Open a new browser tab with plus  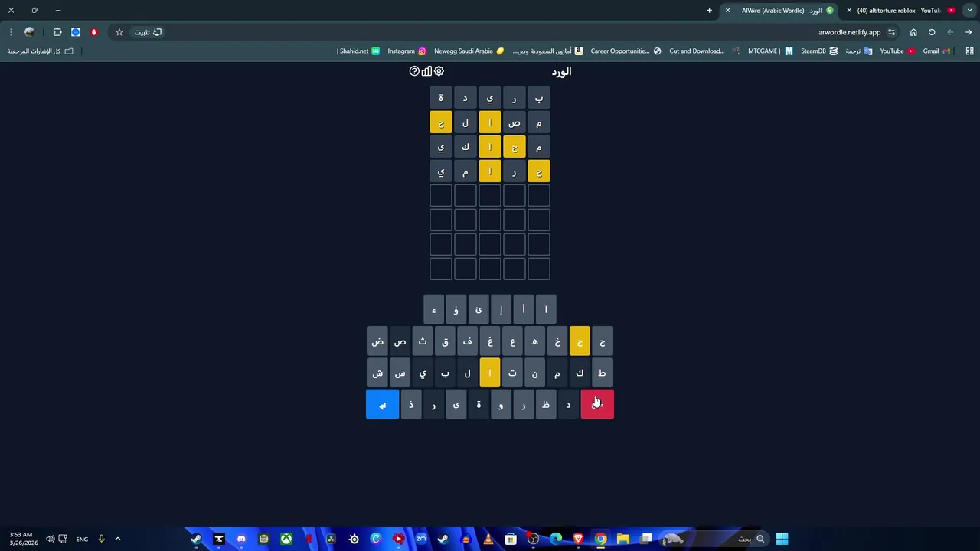pos(709,11)
